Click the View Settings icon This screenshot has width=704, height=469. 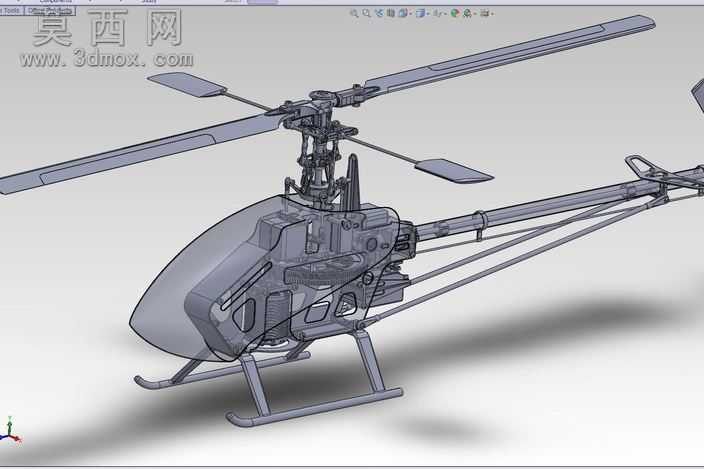[484, 13]
